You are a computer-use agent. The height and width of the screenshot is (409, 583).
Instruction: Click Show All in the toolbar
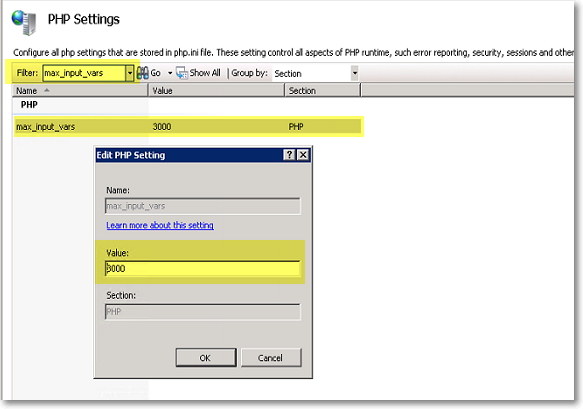tap(198, 73)
